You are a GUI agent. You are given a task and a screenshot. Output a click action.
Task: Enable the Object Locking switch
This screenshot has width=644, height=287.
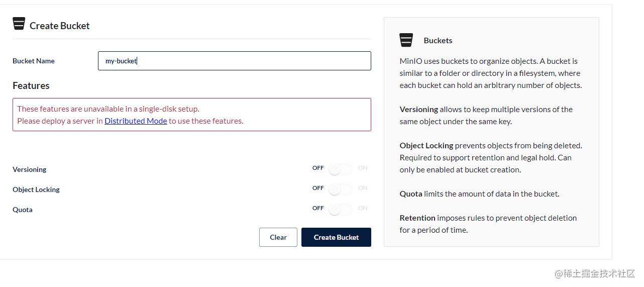pos(340,189)
